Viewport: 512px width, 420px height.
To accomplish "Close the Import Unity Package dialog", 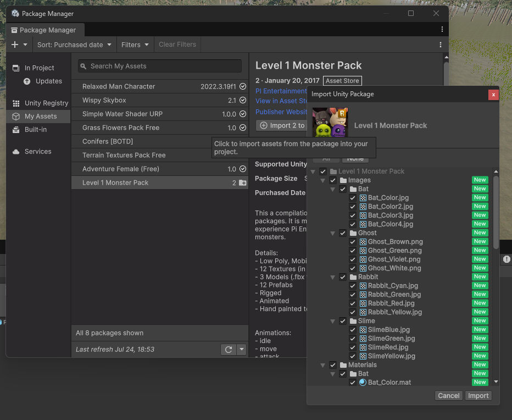I will [x=493, y=94].
